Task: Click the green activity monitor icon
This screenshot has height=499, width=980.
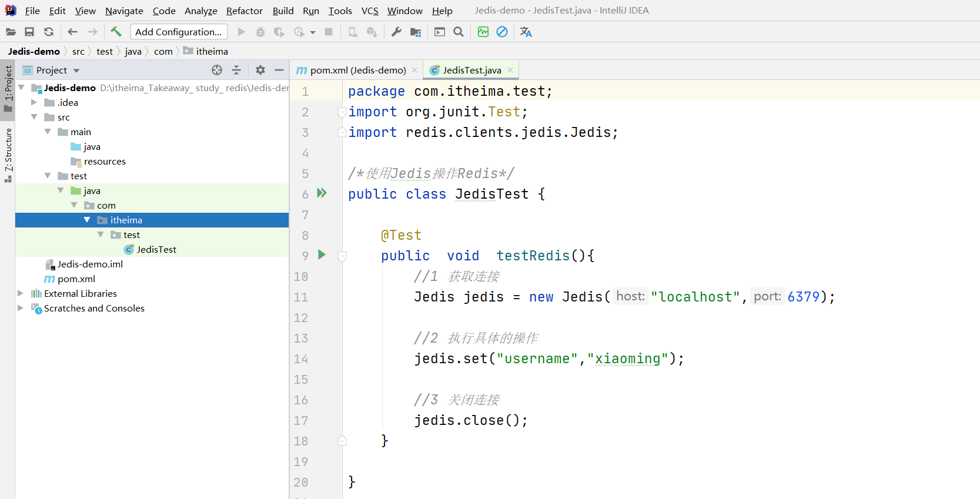Action: pos(483,32)
